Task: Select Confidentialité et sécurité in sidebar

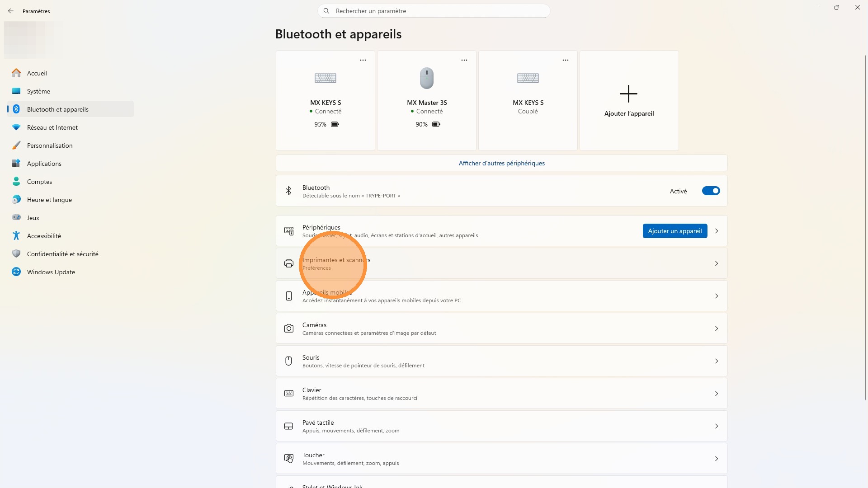Action: [x=62, y=254]
